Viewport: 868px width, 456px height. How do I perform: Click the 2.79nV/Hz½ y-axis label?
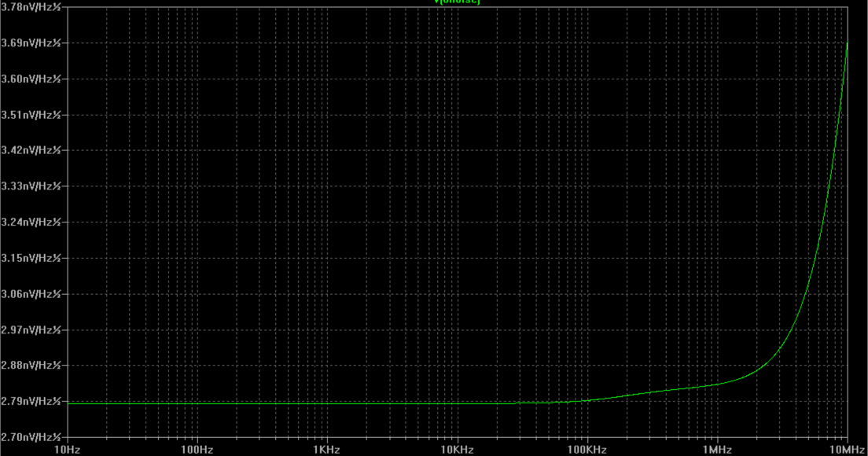point(31,401)
